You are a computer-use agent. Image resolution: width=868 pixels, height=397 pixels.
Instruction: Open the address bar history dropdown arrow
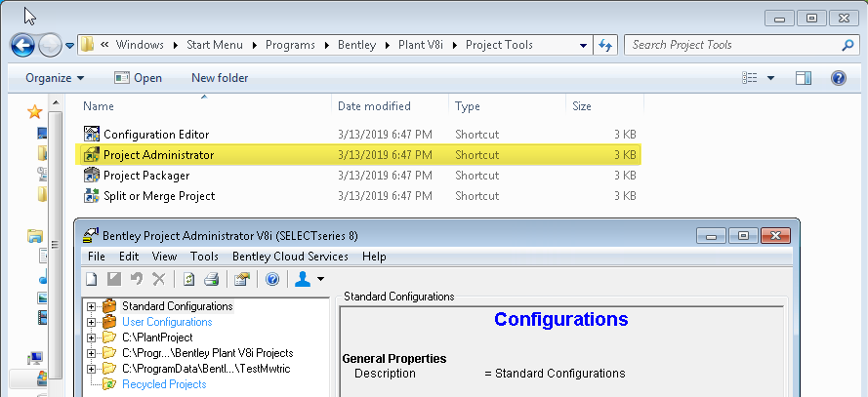[584, 46]
